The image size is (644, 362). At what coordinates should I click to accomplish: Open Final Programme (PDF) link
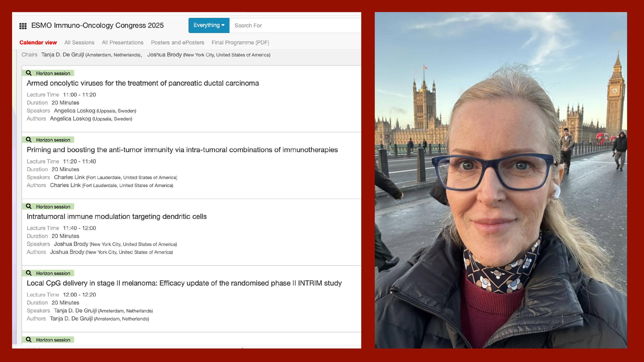click(x=240, y=42)
